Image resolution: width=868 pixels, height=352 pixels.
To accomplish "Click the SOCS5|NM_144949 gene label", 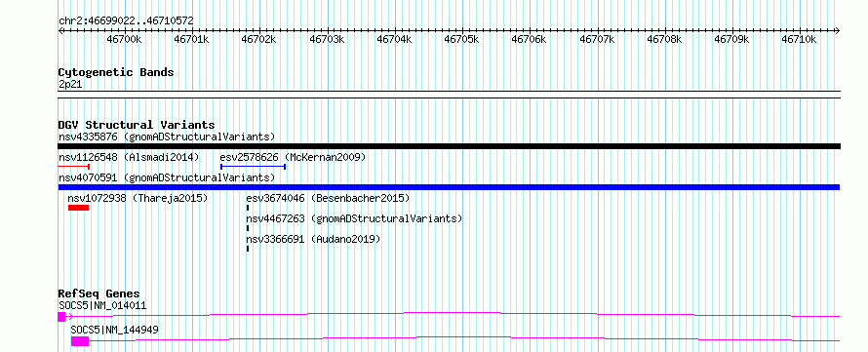I will pos(114,330).
